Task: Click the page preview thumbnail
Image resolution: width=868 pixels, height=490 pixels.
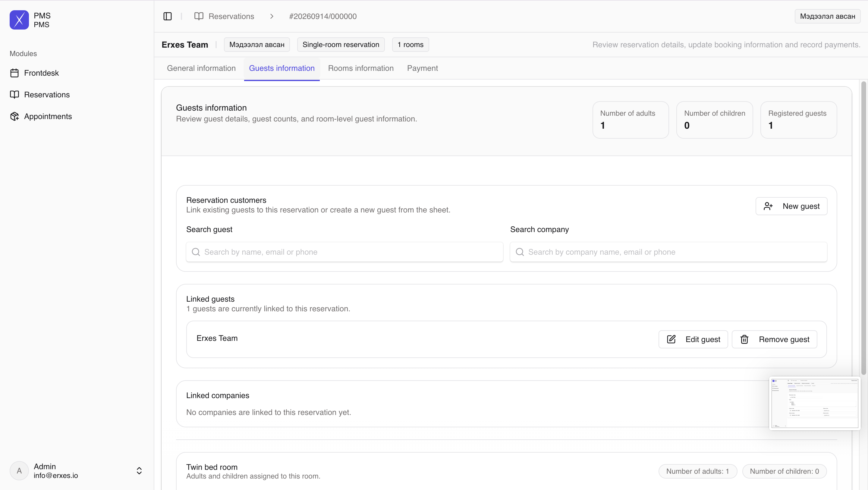Action: [815, 403]
